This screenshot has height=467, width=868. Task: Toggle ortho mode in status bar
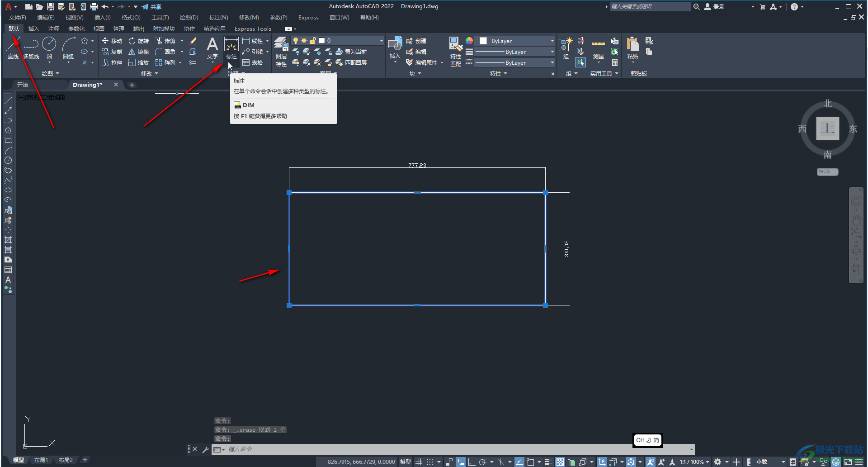pyautogui.click(x=471, y=462)
